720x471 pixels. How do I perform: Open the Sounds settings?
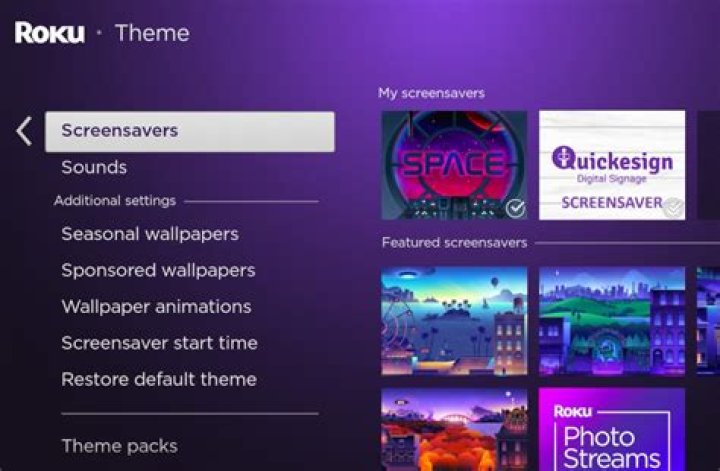coord(94,167)
